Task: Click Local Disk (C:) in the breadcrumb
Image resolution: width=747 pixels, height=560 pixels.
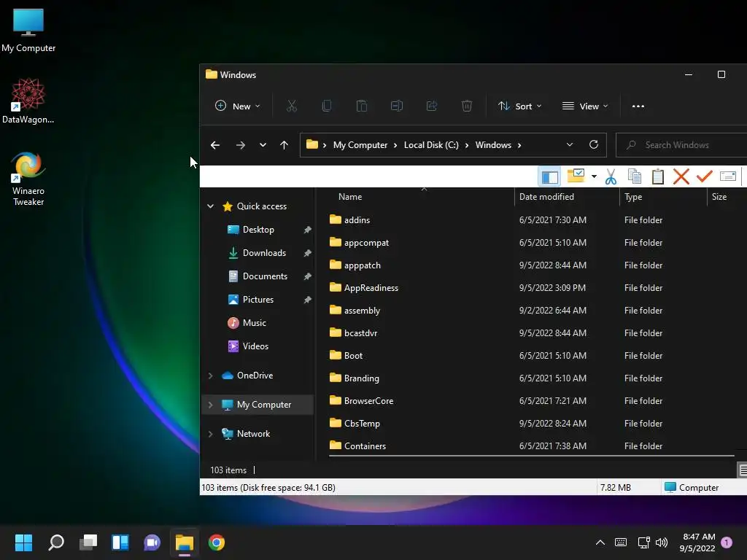Action: 431,145
